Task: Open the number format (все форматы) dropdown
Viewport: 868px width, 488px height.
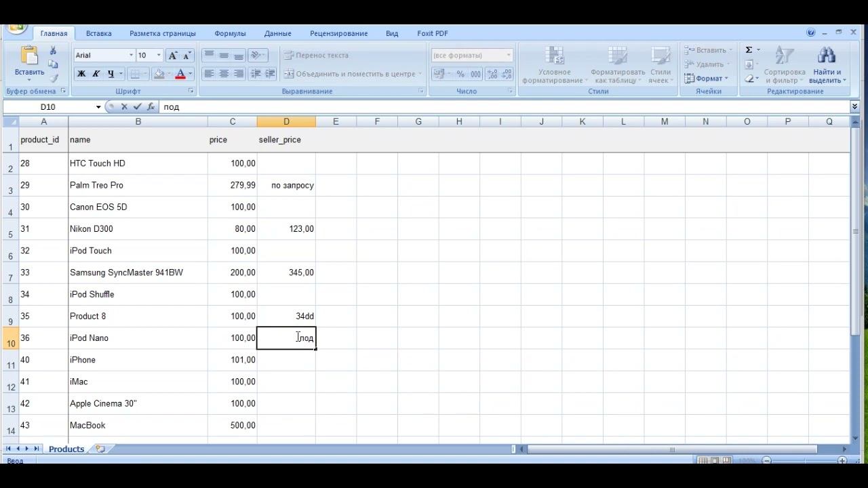Action: click(x=509, y=56)
